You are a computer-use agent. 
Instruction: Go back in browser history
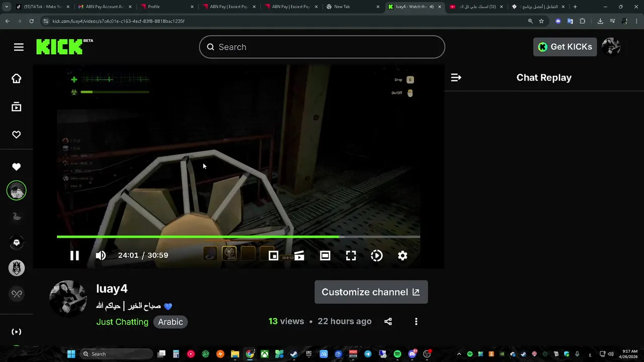point(8,21)
